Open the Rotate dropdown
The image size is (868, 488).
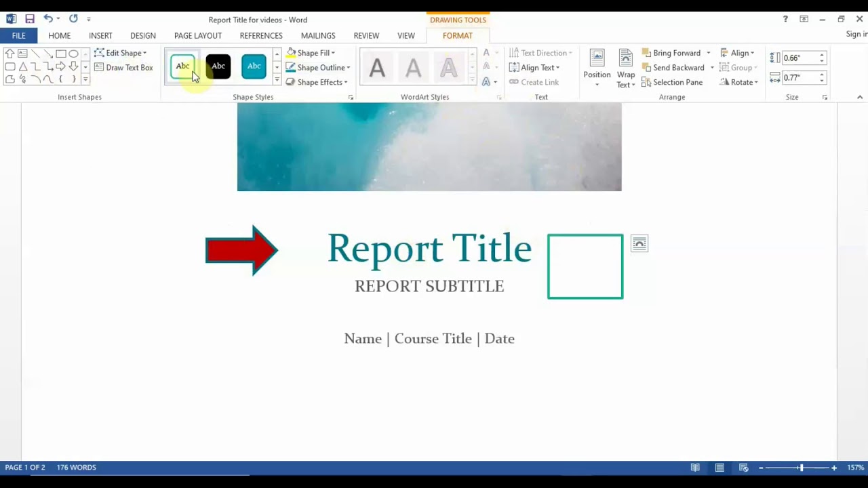pos(738,82)
